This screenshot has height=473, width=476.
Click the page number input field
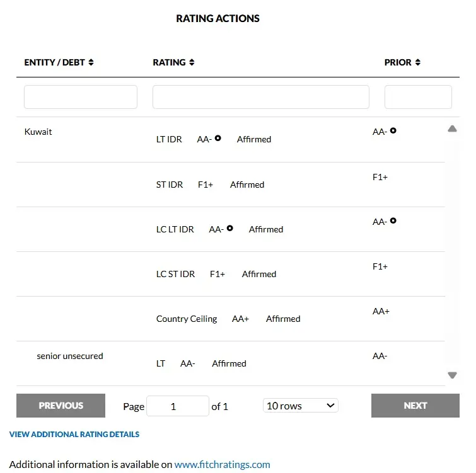pos(177,406)
